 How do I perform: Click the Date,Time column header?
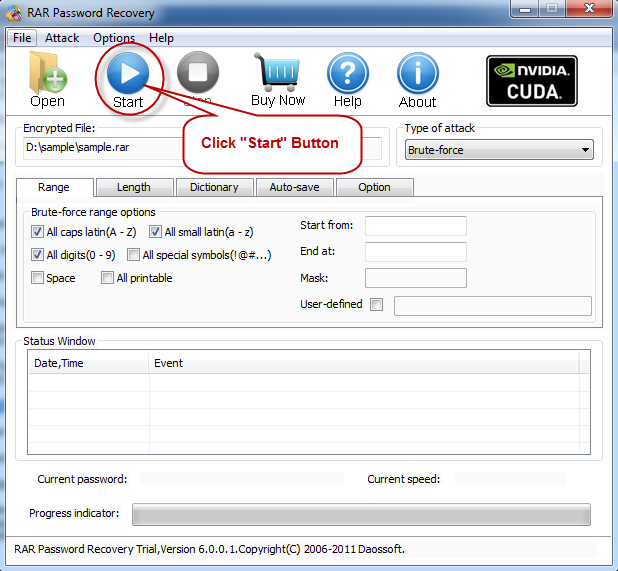point(88,363)
